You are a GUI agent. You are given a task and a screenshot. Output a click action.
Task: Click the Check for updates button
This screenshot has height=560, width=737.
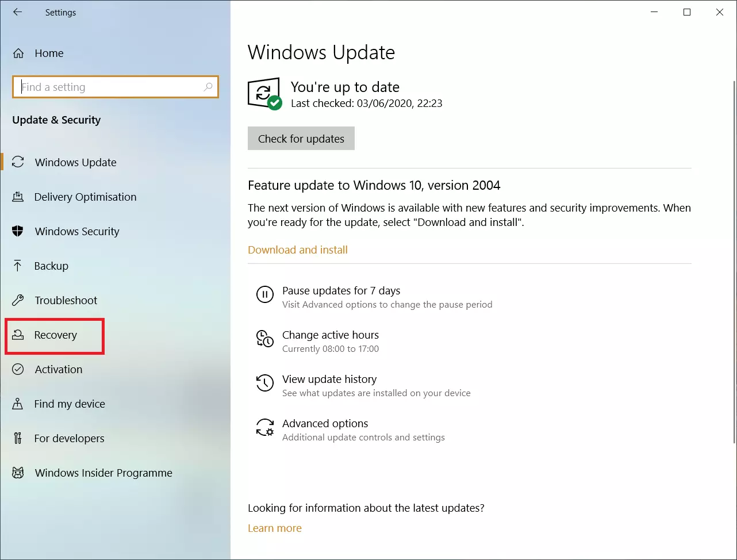301,139
